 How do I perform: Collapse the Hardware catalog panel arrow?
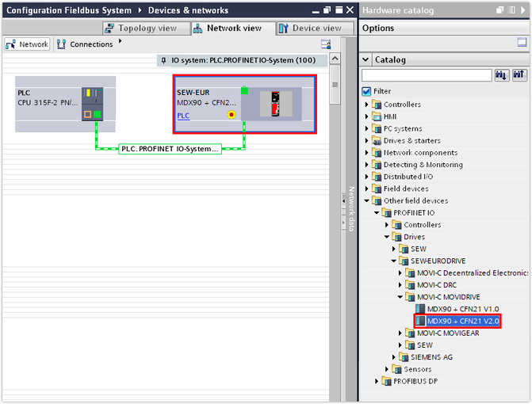coord(522,10)
